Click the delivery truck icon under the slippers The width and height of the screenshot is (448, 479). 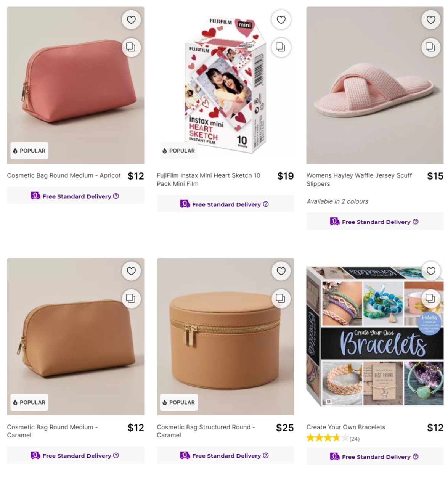coord(334,221)
